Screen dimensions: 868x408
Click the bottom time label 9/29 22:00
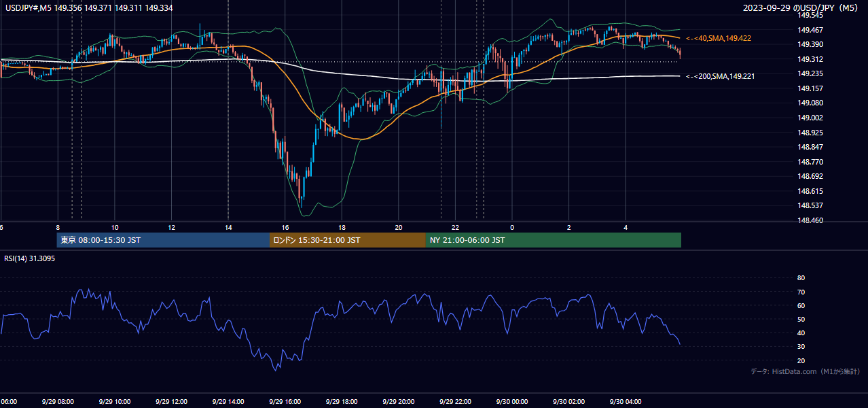tap(455, 402)
